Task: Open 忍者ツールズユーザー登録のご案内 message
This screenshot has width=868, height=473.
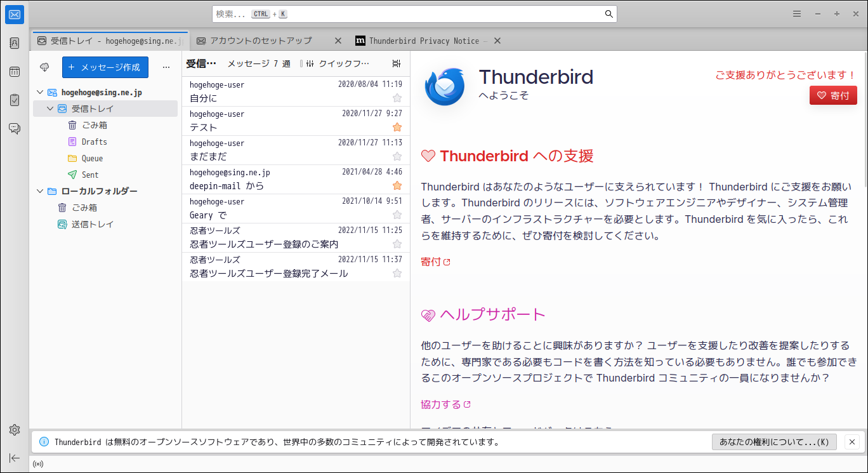Action: [296, 238]
